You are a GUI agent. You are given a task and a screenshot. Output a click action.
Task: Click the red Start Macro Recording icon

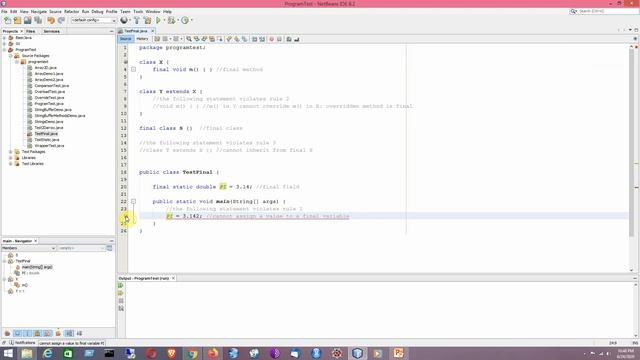[x=271, y=39]
